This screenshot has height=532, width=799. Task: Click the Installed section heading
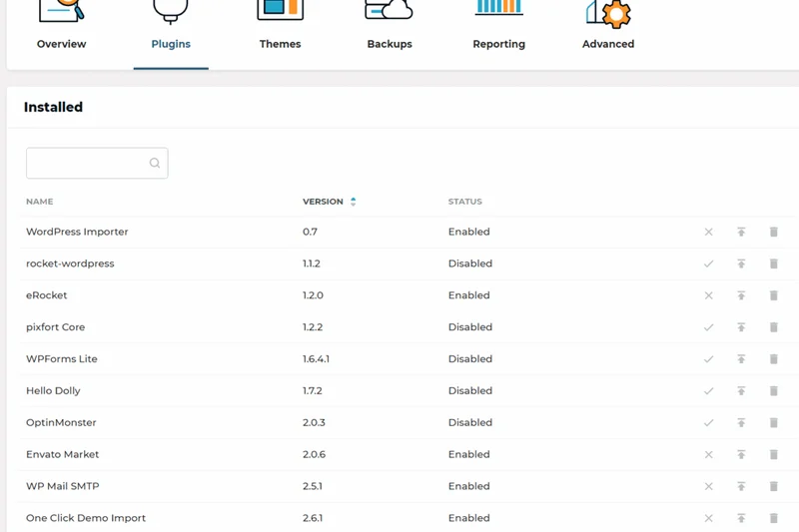(53, 107)
